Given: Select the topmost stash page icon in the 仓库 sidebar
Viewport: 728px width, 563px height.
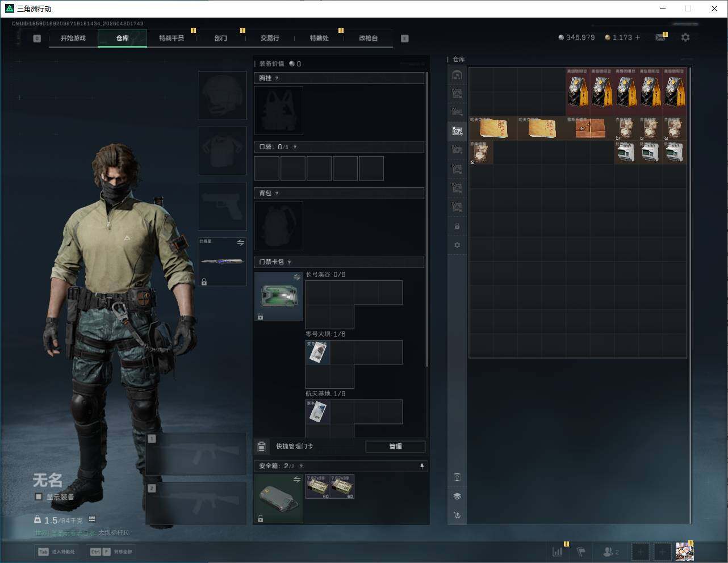Looking at the screenshot, I should click(x=457, y=75).
